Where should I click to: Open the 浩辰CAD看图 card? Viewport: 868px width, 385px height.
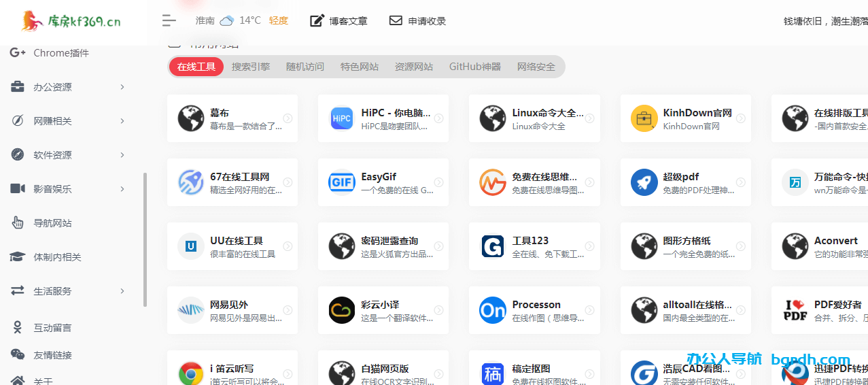[x=686, y=368]
